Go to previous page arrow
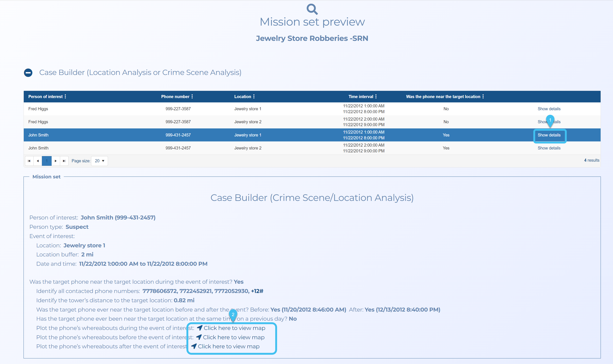 coord(38,161)
